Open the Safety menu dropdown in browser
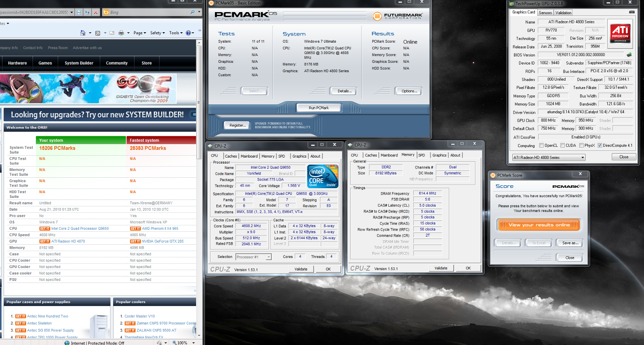Screen dimensions: 644x345 point(157,33)
